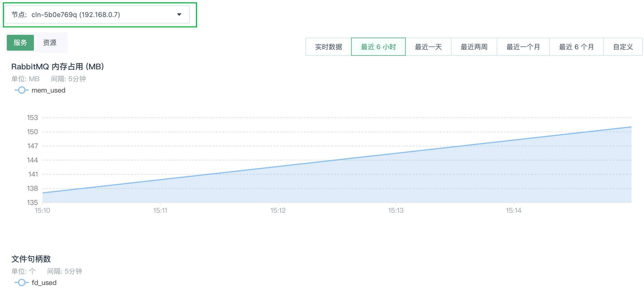Click the fd_used legend label
Image resolution: width=644 pixels, height=296 pixels.
point(44,283)
